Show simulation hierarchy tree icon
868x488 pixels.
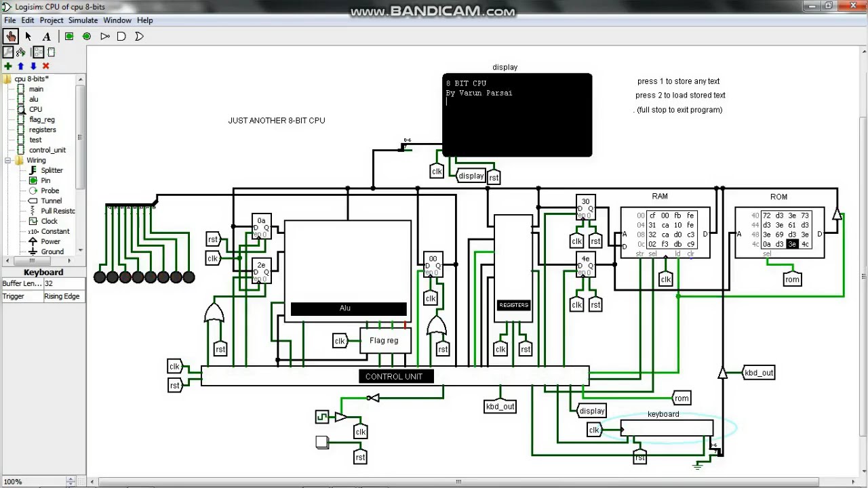[21, 52]
